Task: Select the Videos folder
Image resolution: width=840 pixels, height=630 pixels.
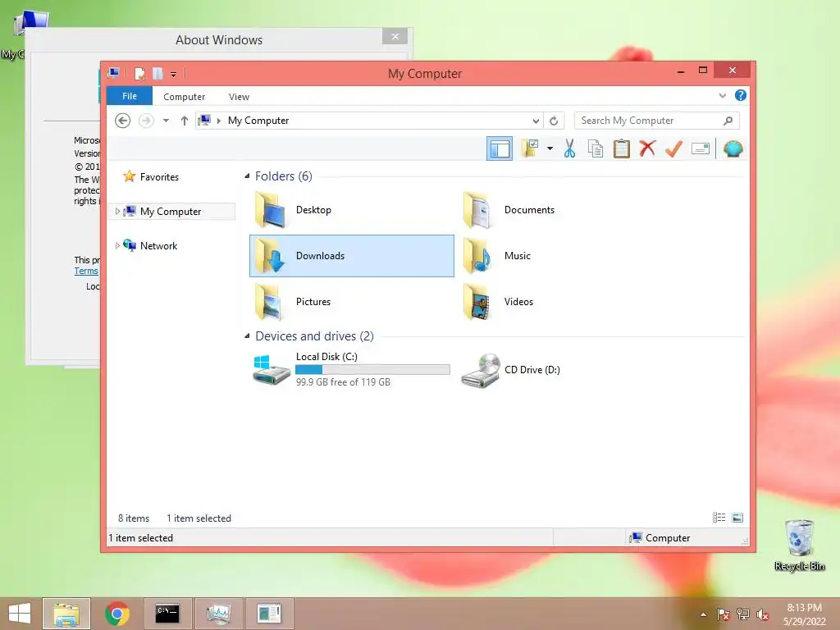Action: pyautogui.click(x=559, y=302)
